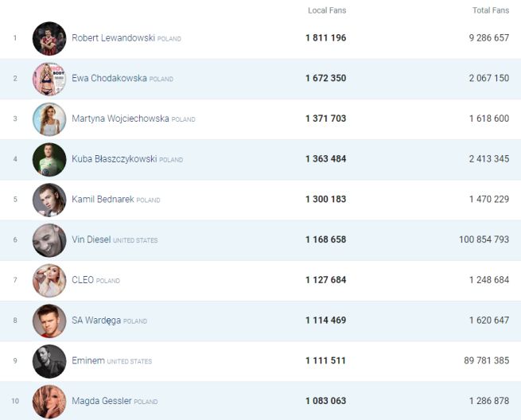Image resolution: width=521 pixels, height=420 pixels.
Task: Click CLEO's profile photo
Action: (49, 281)
